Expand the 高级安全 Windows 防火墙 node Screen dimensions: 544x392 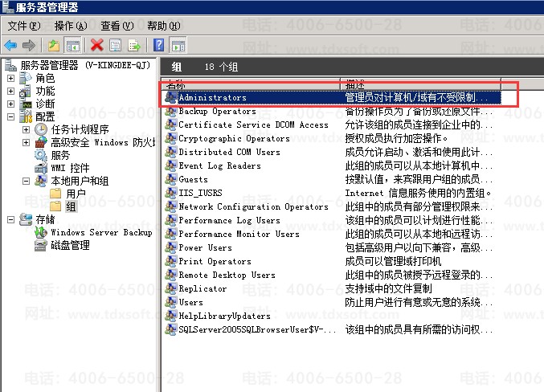tap(26, 142)
